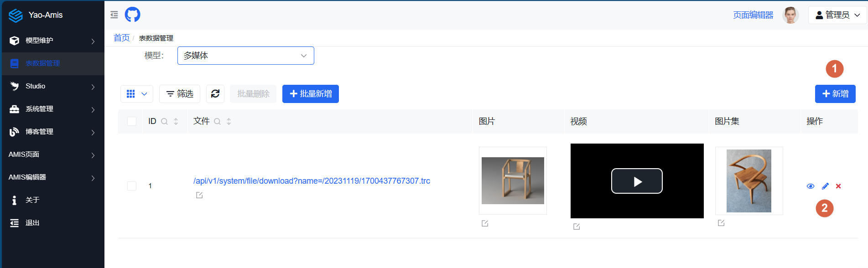
Task: Play the video in the 视频 column
Action: (x=637, y=181)
